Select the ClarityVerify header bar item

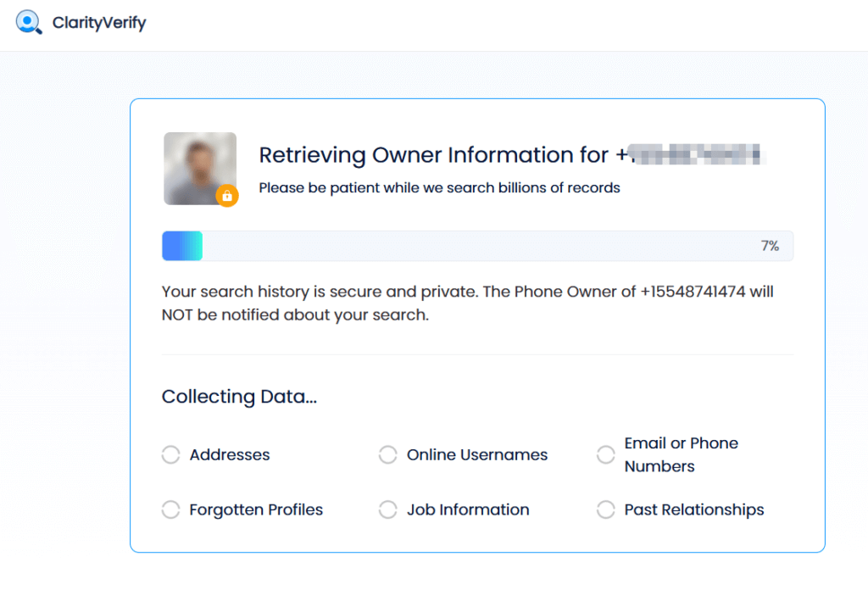[x=81, y=23]
